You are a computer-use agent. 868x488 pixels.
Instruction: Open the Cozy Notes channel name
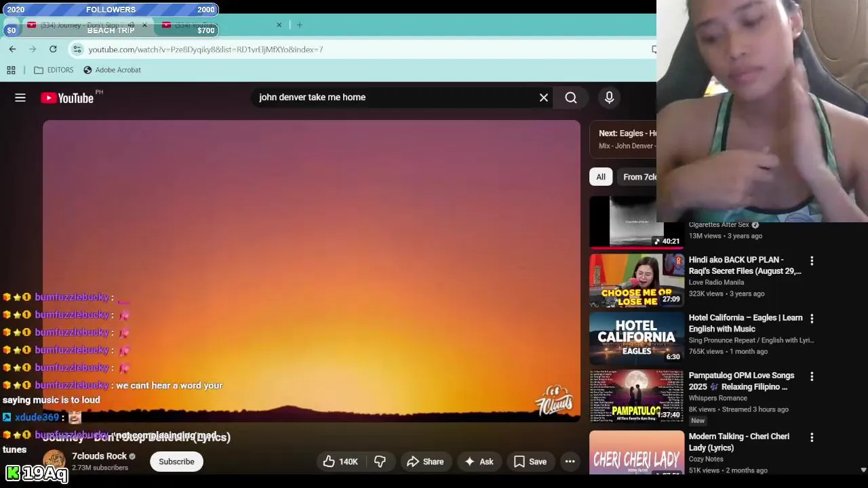pos(705,460)
